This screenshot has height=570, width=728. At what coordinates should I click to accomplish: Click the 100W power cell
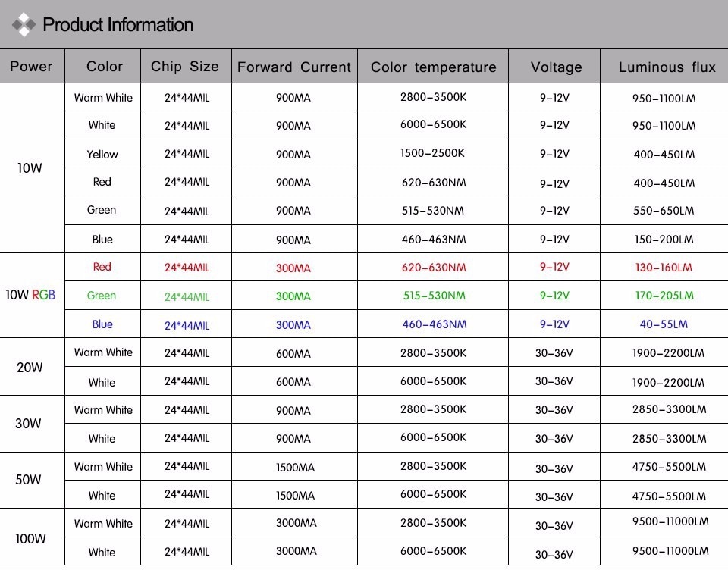click(x=30, y=539)
